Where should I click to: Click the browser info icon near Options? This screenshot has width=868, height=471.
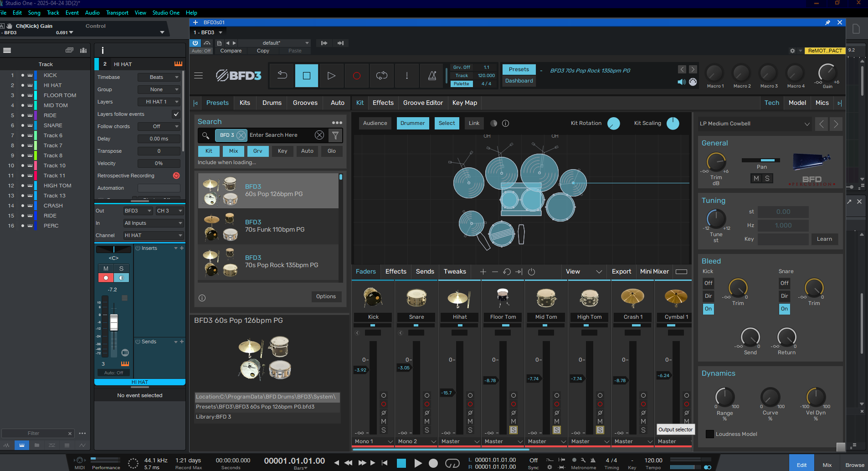(202, 298)
